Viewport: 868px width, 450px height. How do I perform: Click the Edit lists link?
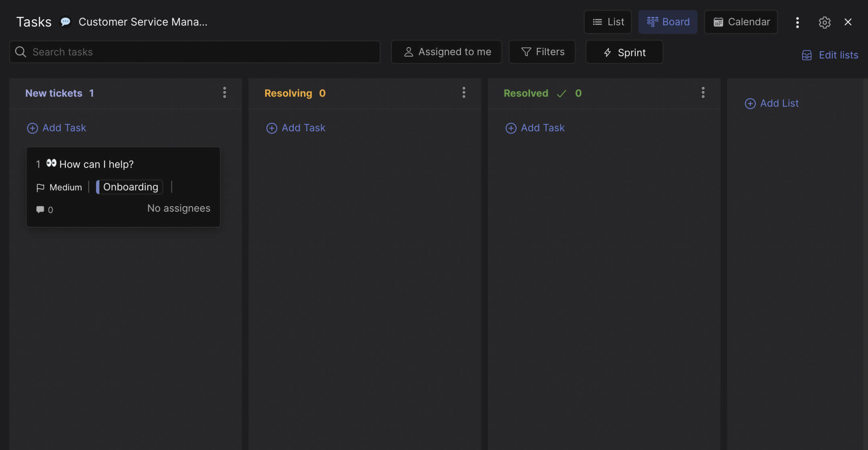pyautogui.click(x=838, y=55)
